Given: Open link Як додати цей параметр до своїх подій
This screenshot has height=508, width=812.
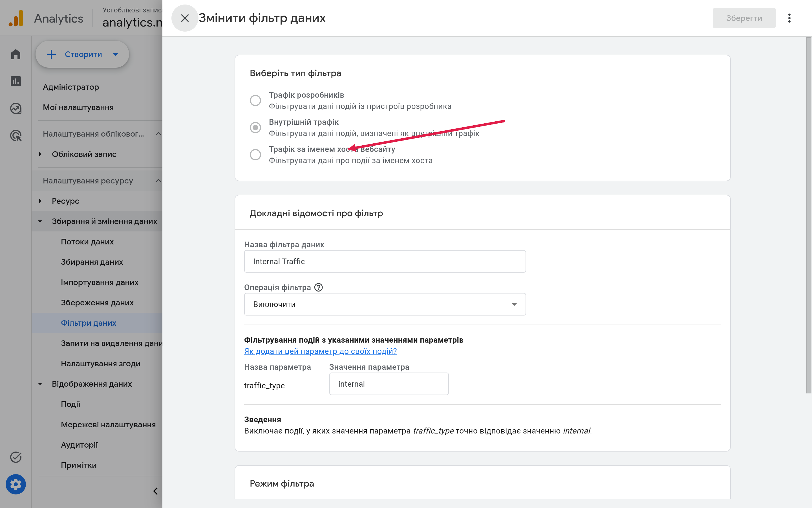Looking at the screenshot, I should click(x=320, y=351).
